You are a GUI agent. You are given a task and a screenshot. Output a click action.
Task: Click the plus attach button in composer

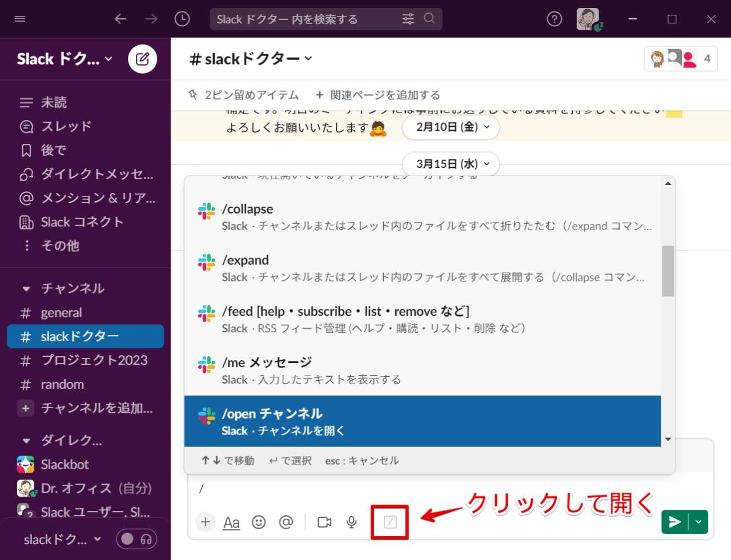click(206, 522)
